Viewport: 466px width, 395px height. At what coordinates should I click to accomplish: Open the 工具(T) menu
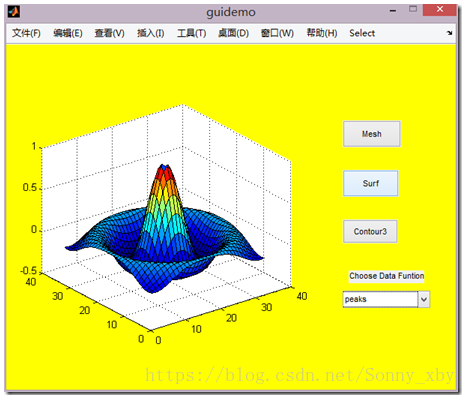(191, 33)
